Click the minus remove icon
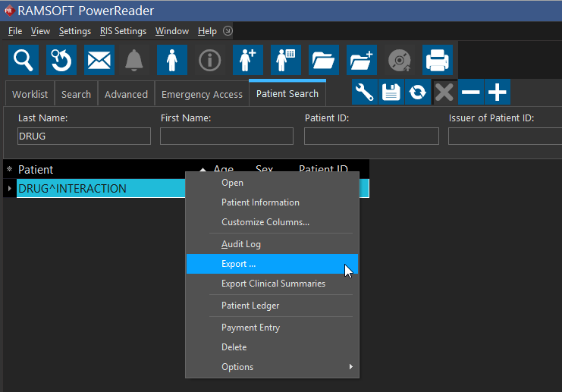Screen dimensions: 562x392 pos(470,92)
